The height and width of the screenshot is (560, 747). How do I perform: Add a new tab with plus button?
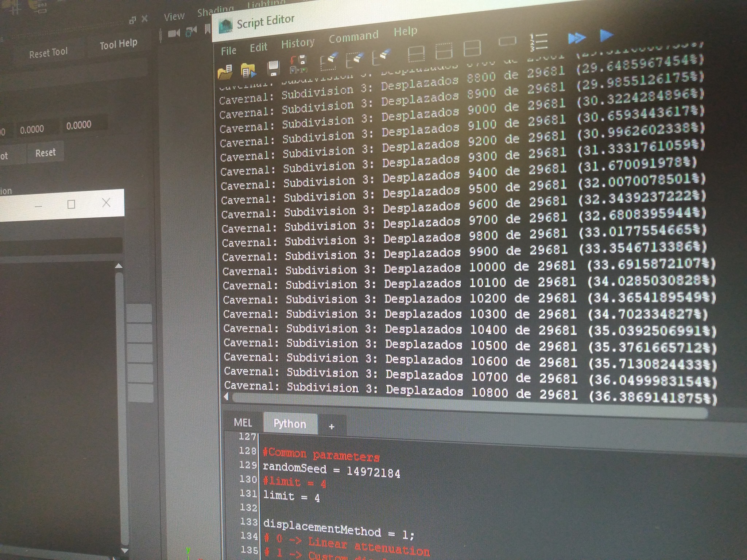[x=332, y=426]
